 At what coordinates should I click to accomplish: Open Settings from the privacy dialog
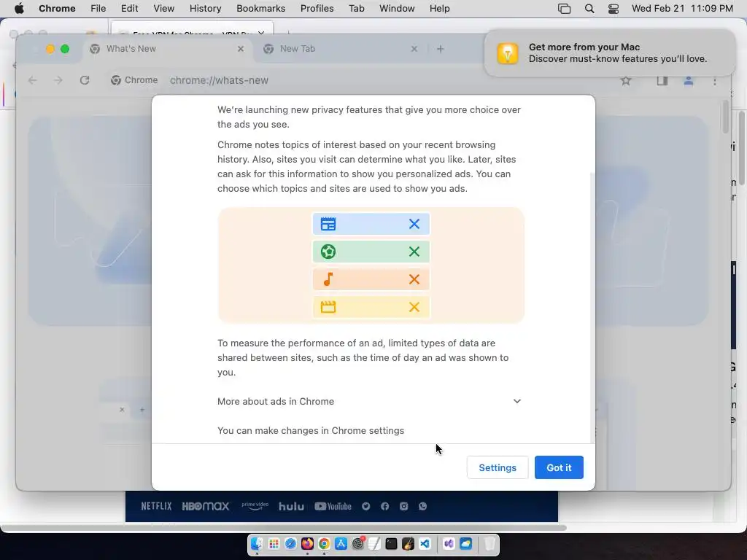coord(498,467)
